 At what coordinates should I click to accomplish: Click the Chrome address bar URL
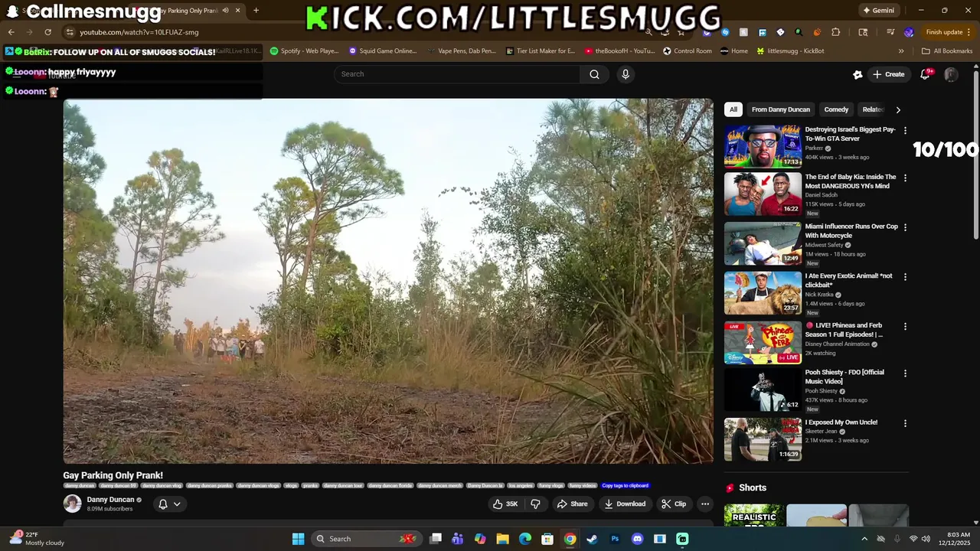pos(139,32)
